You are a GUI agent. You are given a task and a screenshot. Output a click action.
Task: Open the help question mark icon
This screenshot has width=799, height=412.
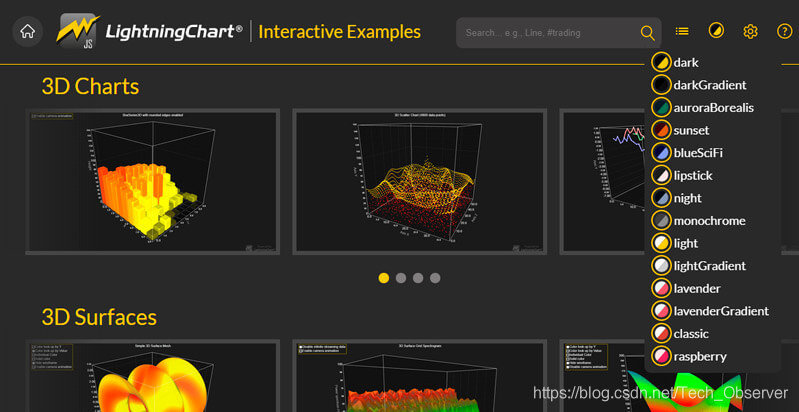(x=784, y=32)
